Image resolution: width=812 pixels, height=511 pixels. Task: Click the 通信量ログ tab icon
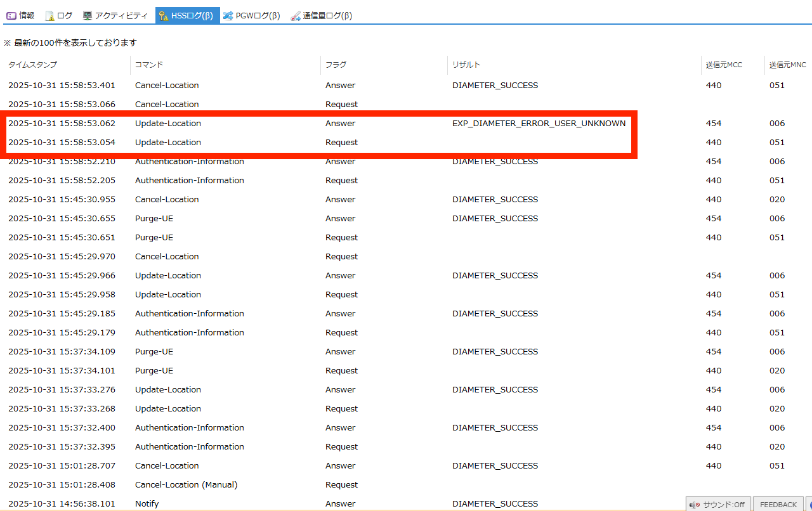[x=296, y=16]
